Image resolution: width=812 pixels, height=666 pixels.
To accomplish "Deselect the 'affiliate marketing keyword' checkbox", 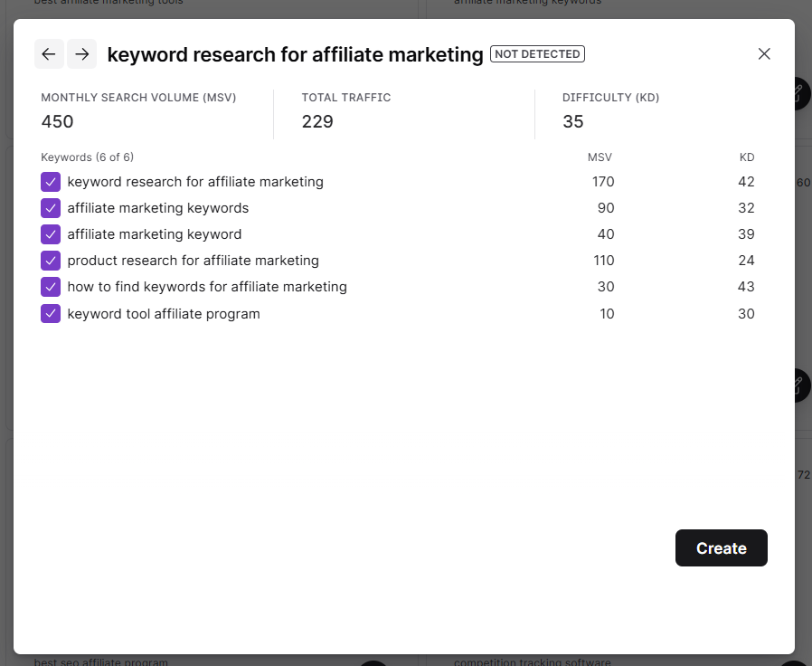I will [x=51, y=234].
